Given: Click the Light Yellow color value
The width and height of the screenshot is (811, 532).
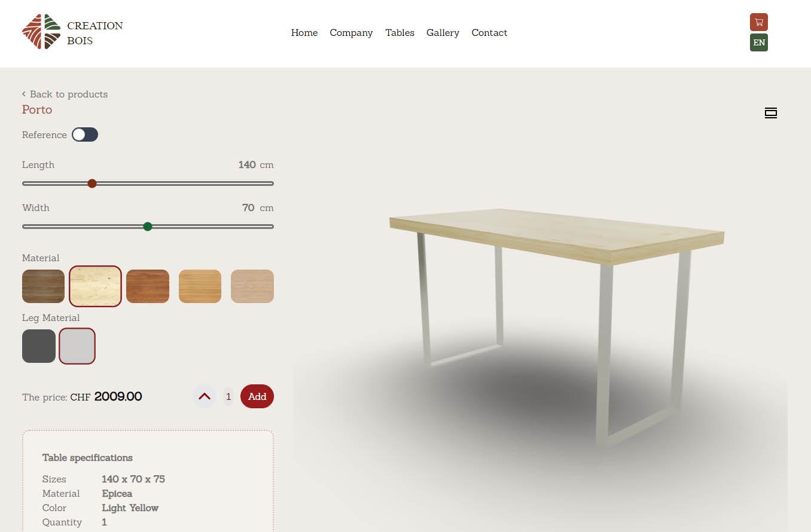Looking at the screenshot, I should pos(130,507).
